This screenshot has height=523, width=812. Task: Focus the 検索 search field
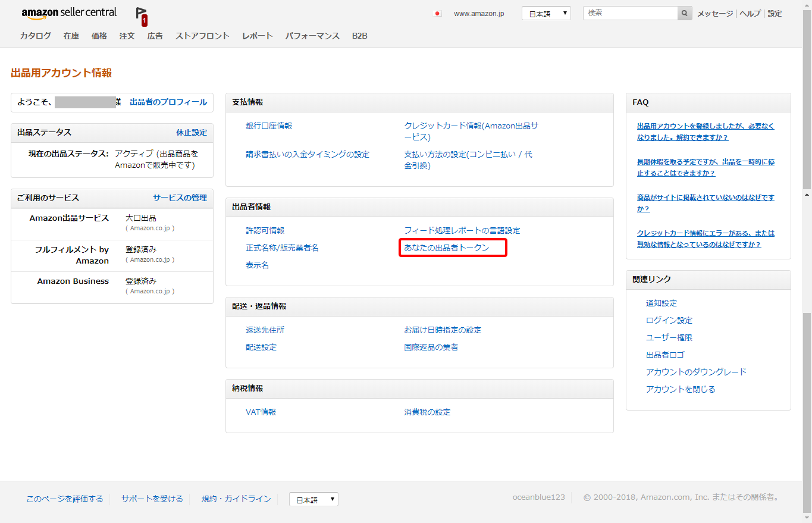tap(630, 13)
